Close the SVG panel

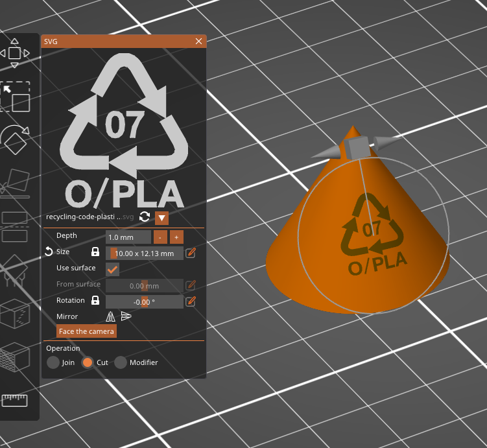[x=199, y=41]
